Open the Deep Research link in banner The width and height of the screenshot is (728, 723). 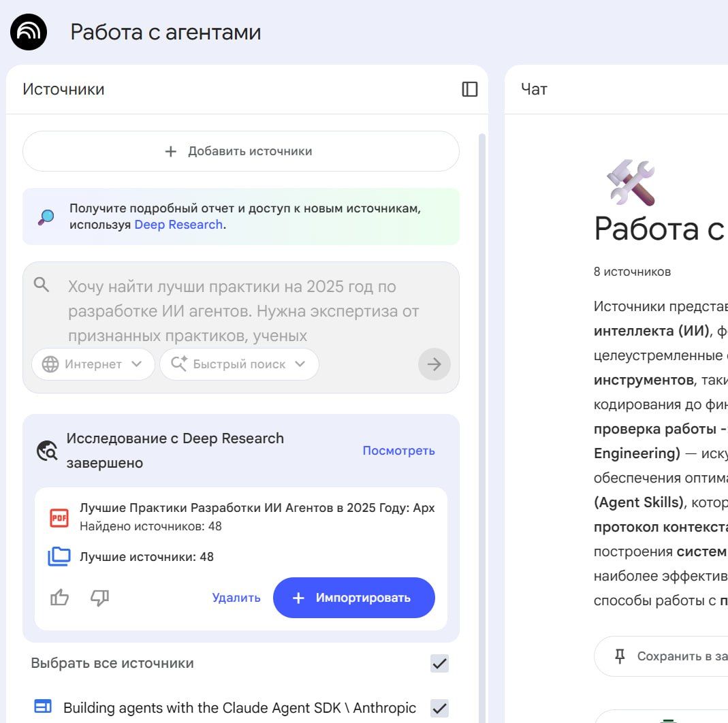(178, 225)
